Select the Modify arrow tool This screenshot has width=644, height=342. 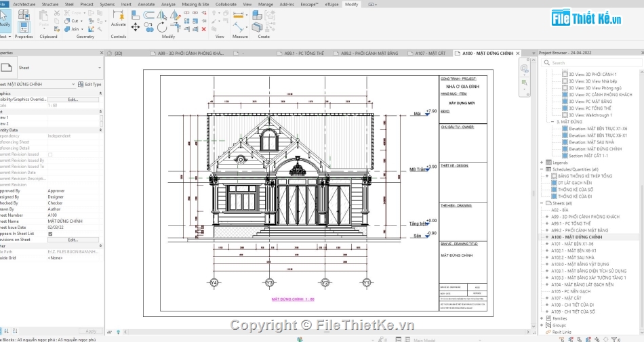(3, 18)
